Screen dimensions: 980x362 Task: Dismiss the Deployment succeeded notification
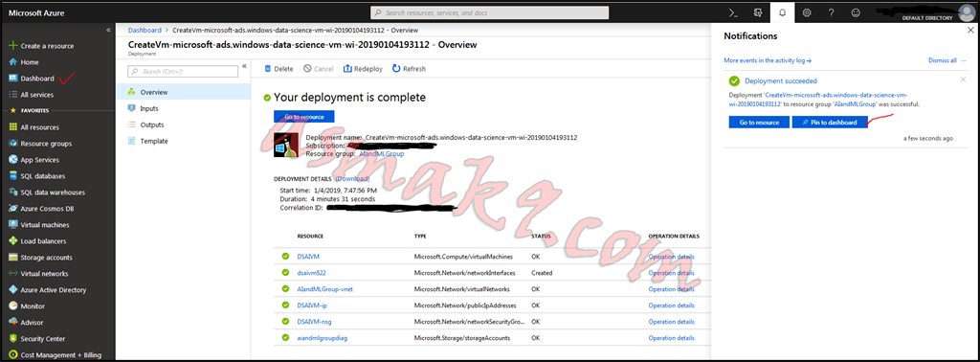963,79
